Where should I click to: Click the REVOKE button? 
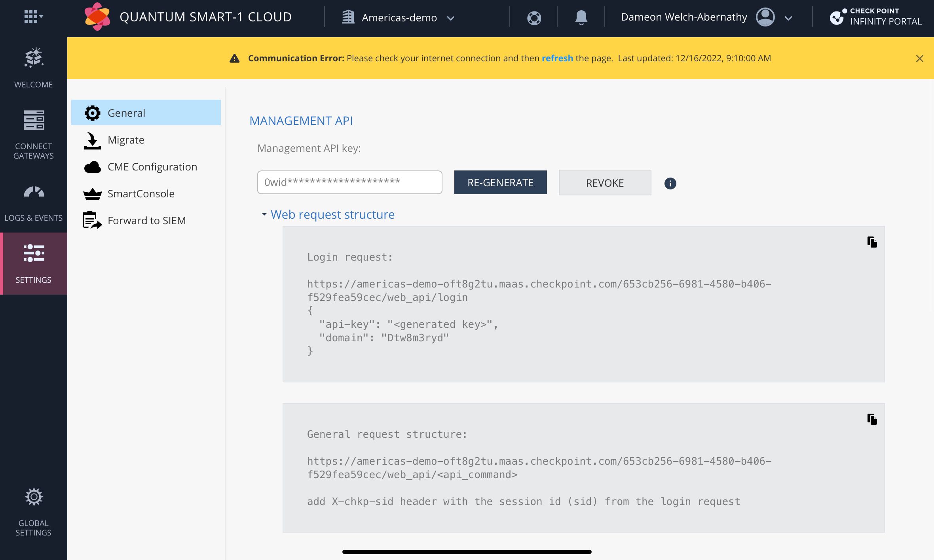605,183
